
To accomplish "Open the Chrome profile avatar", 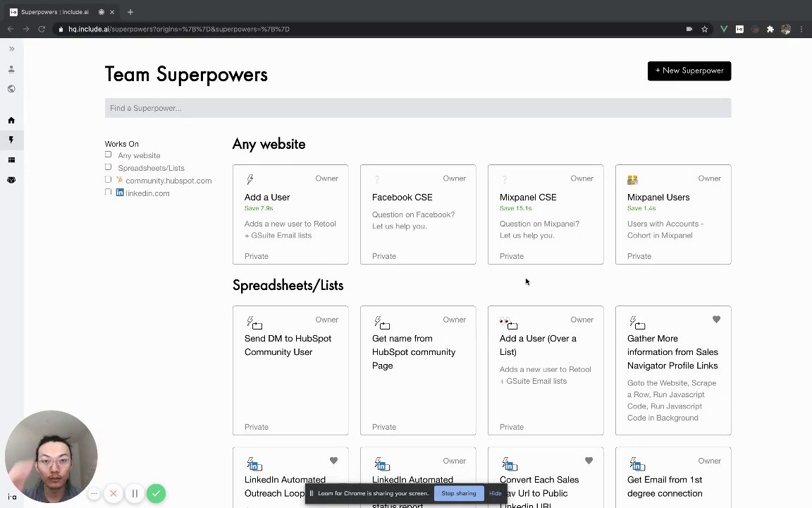I will click(x=786, y=29).
